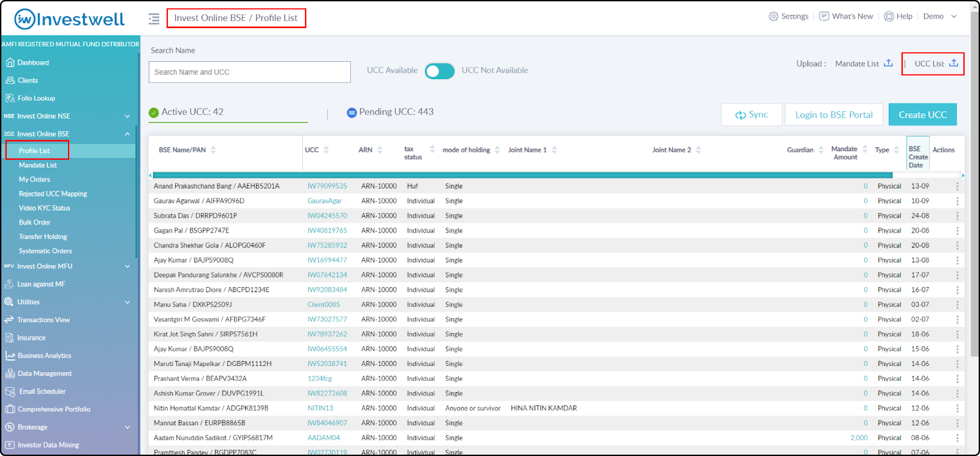
Task: Open Transactions View
Action: pos(43,320)
